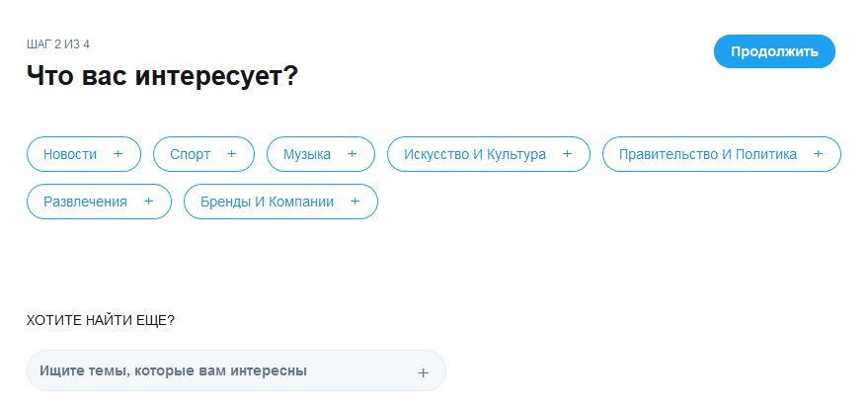Click the ХОТИТЕ НАЙТИ ЕЩЕ? label
This screenshot has height=408, width=868.
click(x=101, y=320)
